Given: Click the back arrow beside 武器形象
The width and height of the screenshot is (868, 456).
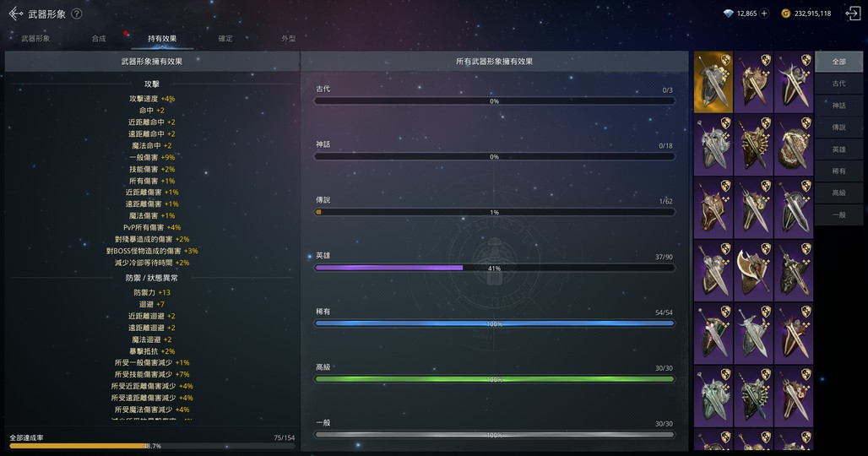Looking at the screenshot, I should tap(15, 14).
